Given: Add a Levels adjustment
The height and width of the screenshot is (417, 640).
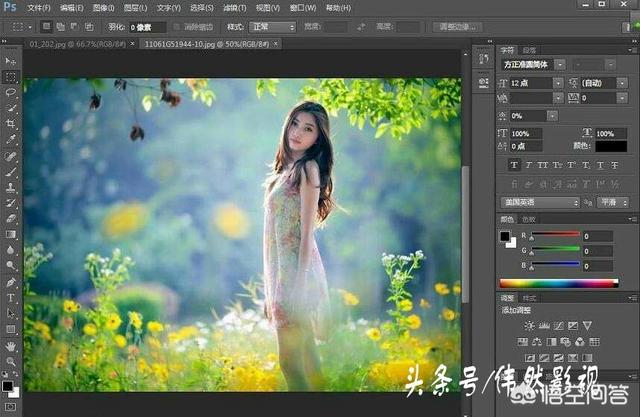Looking at the screenshot, I should [x=544, y=326].
